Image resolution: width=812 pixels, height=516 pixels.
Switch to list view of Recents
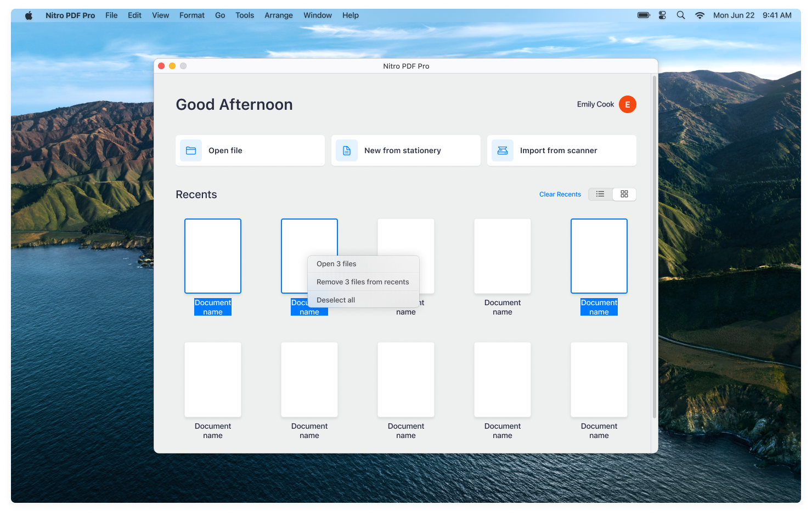(x=600, y=194)
